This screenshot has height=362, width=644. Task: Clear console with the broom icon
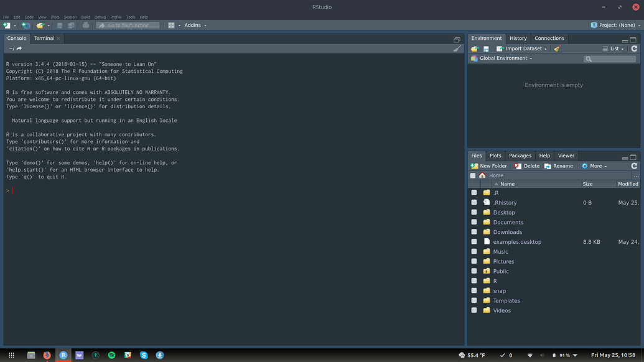click(457, 49)
